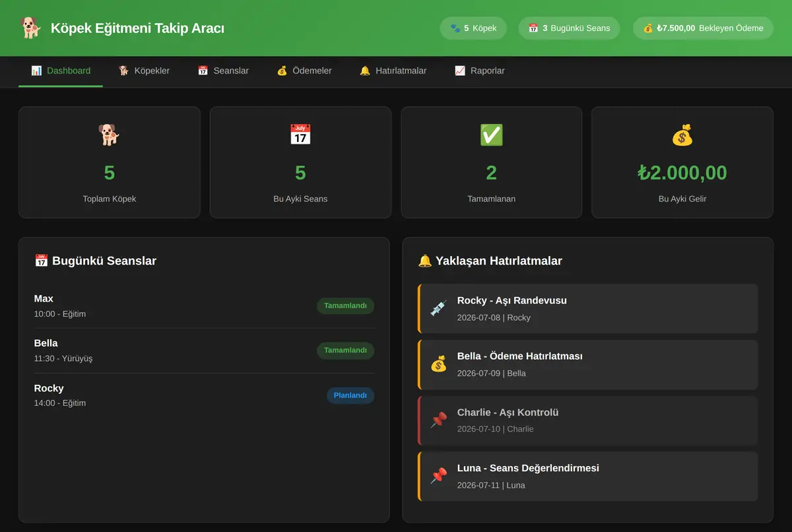
Task: Click the 2026-07-10 | Charlie date text
Action: [496, 429]
